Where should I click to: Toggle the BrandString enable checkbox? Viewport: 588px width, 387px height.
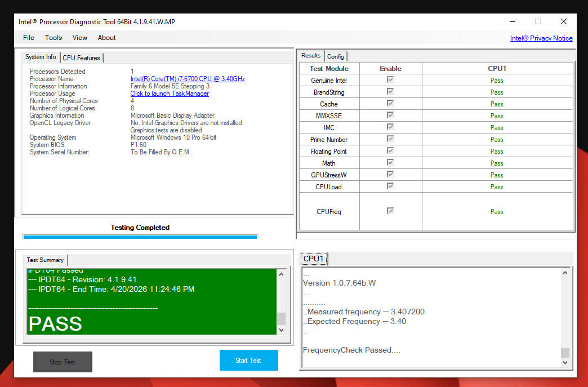(x=390, y=91)
